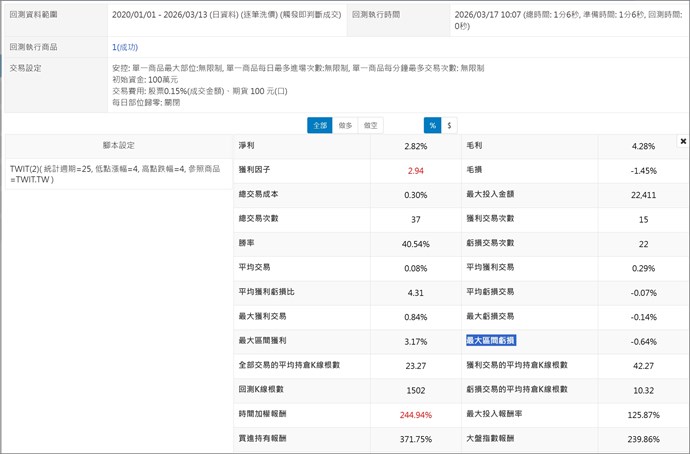Click the 交易設定 row label
This screenshot has width=690, height=454.
coord(26,69)
